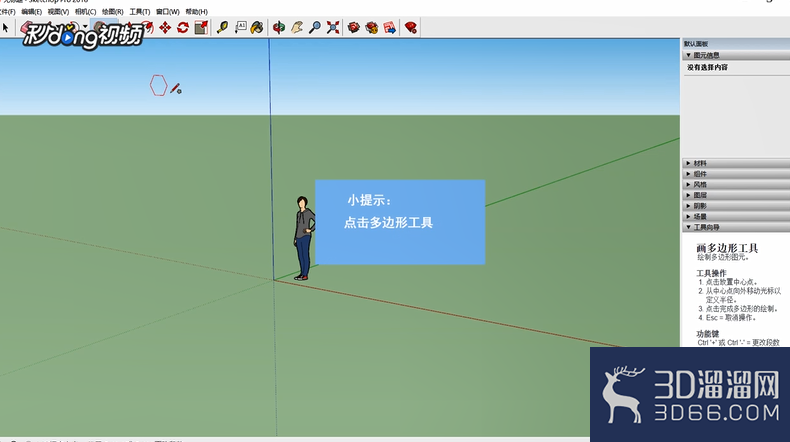Image resolution: width=790 pixels, height=442 pixels.
Task: Click the human figure in the viewport
Action: [x=304, y=238]
